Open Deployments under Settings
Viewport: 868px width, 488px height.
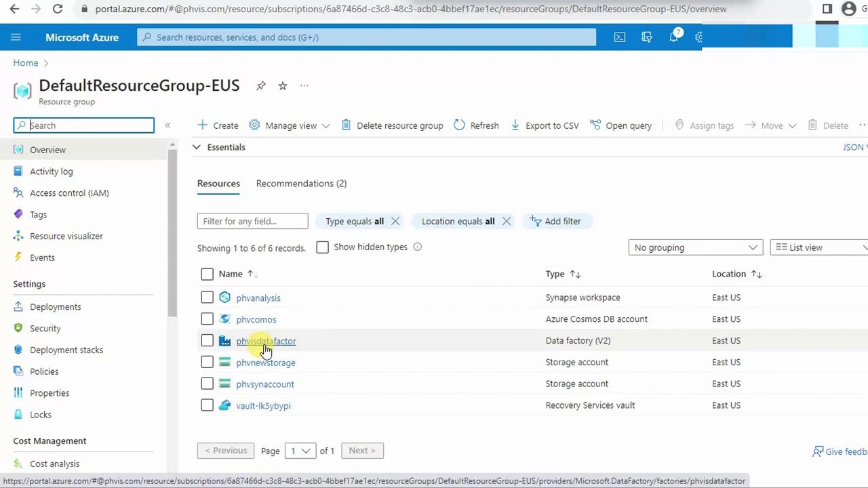coord(55,307)
